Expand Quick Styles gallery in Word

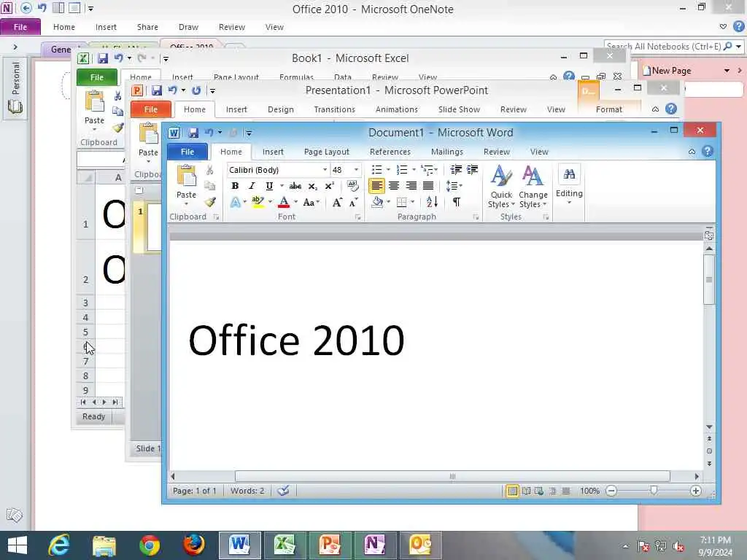pyautogui.click(x=501, y=187)
